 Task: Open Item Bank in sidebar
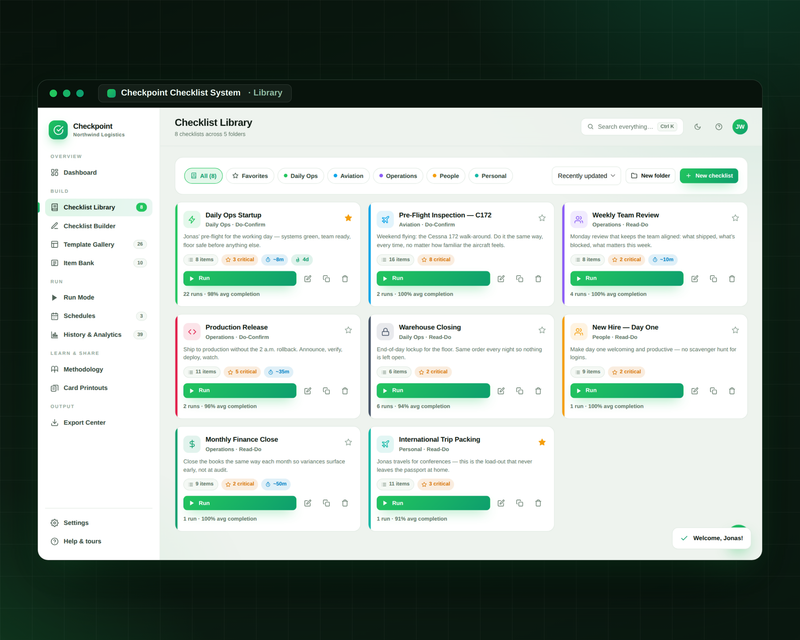point(98,263)
